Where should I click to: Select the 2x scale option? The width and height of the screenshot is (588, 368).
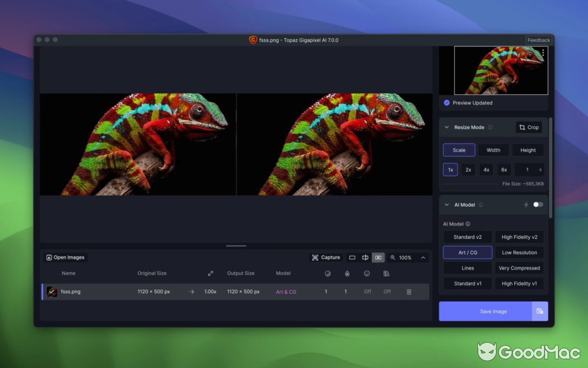[x=468, y=170]
